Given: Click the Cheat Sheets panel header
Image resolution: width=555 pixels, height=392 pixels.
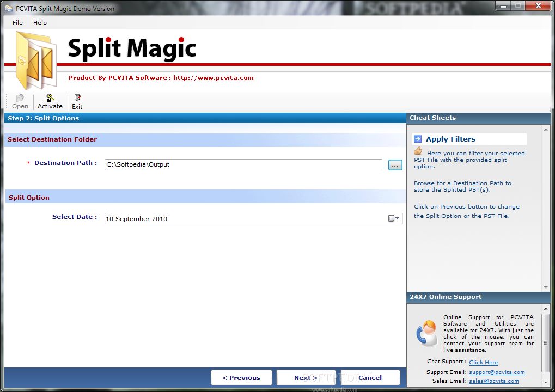Looking at the screenshot, I should click(478, 118).
